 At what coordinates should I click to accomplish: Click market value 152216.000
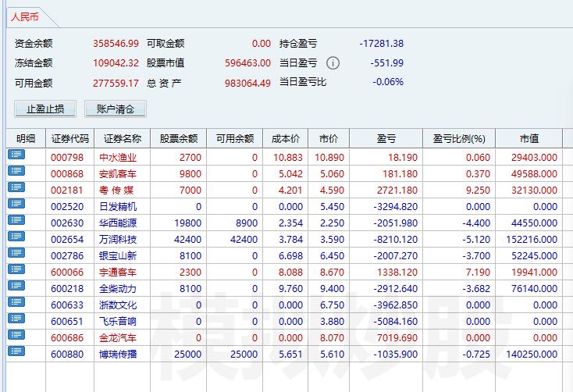(532, 240)
